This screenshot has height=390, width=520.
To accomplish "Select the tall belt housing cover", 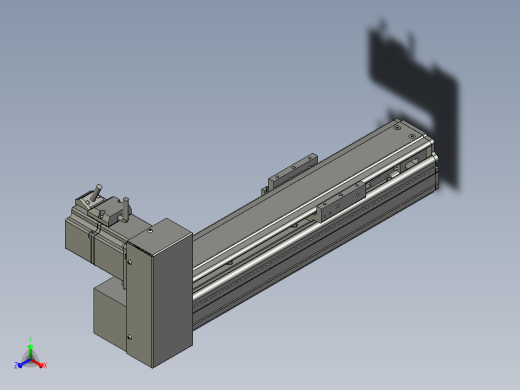I will click(160, 293).
